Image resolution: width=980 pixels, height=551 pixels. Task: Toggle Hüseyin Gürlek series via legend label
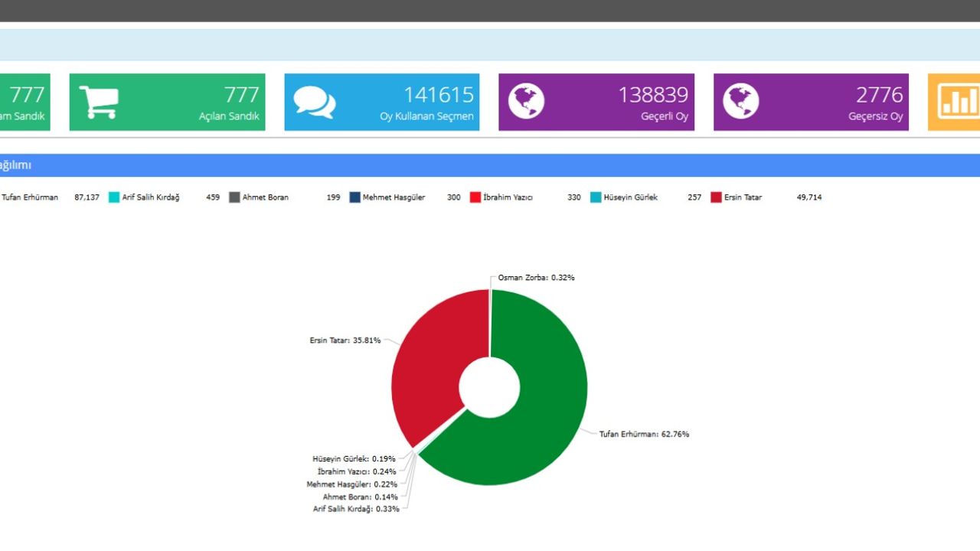click(x=630, y=197)
